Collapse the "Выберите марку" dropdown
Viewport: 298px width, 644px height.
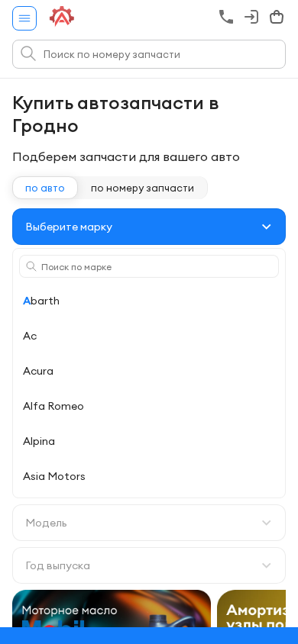(149, 227)
